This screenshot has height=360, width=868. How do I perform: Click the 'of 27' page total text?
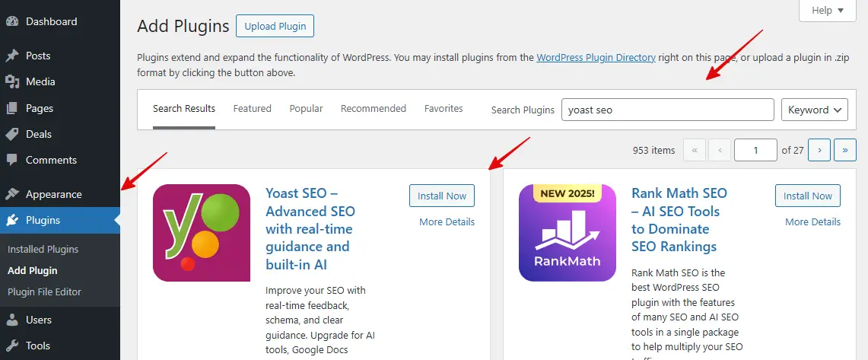793,150
